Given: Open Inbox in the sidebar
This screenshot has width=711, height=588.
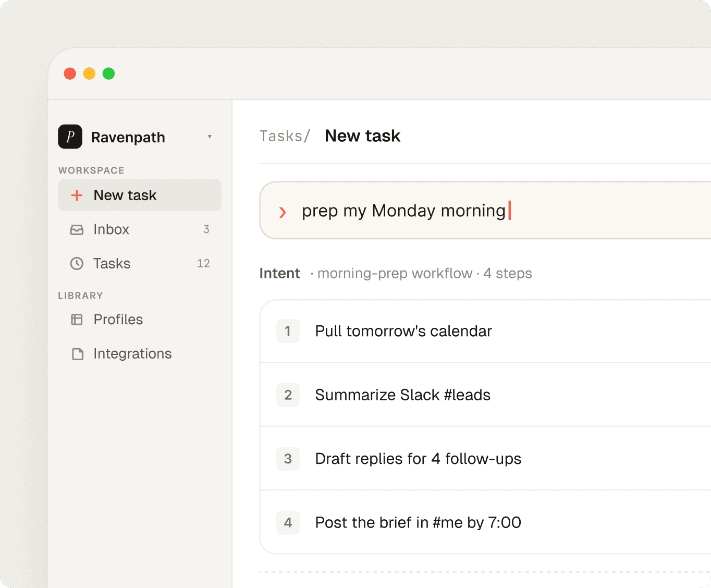Looking at the screenshot, I should pos(140,229).
